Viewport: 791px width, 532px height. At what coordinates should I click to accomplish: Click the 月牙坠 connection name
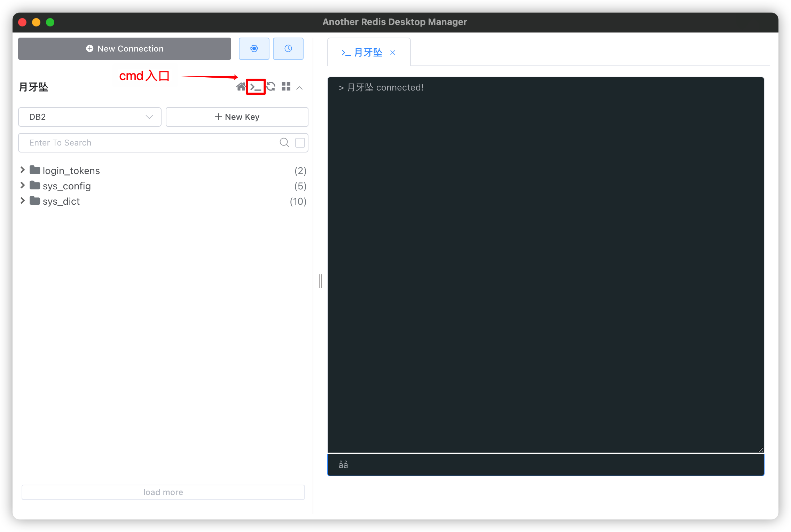tap(33, 87)
